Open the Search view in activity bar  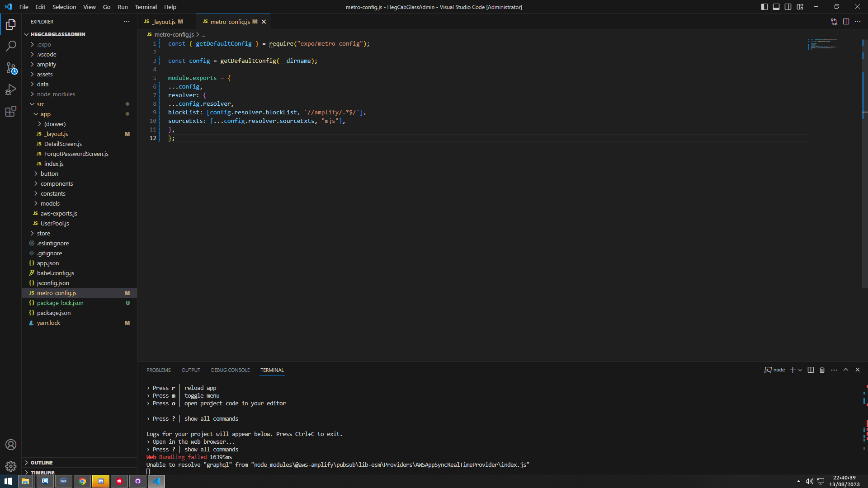11,46
